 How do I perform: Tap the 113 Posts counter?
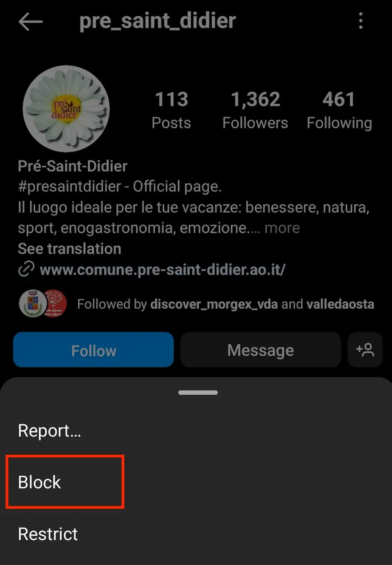(x=171, y=110)
